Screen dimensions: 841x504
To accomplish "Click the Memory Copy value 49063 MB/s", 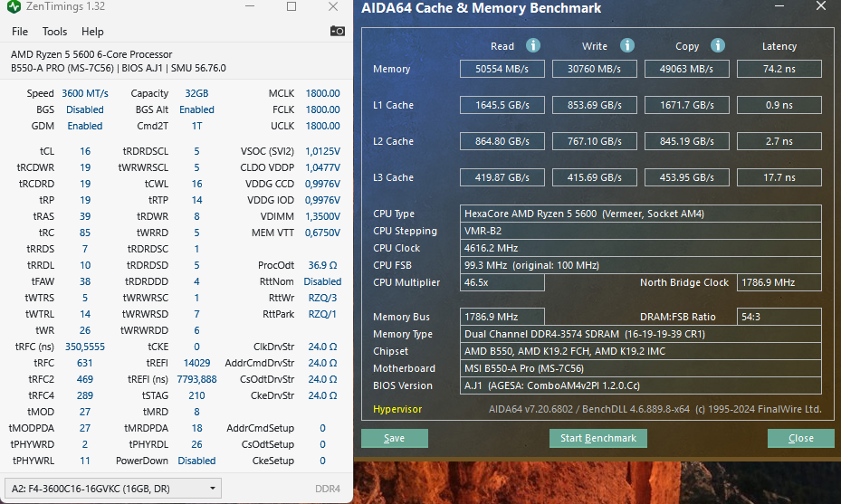I will pyautogui.click(x=686, y=69).
